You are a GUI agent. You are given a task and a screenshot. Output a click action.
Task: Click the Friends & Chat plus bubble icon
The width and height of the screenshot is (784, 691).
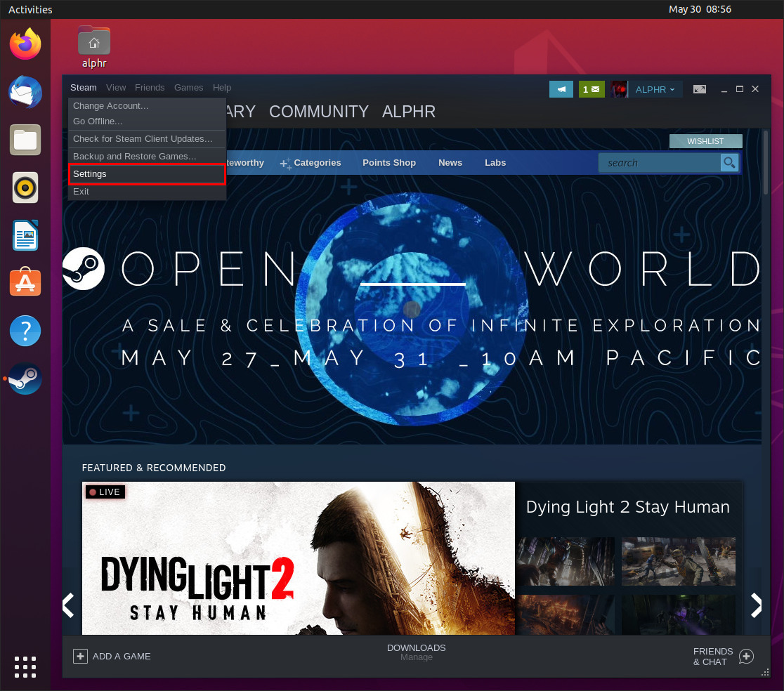pos(747,656)
